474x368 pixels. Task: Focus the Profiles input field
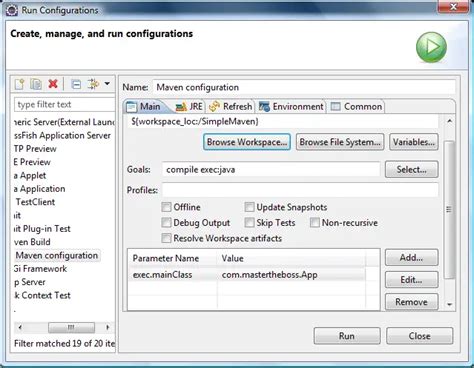click(x=300, y=190)
